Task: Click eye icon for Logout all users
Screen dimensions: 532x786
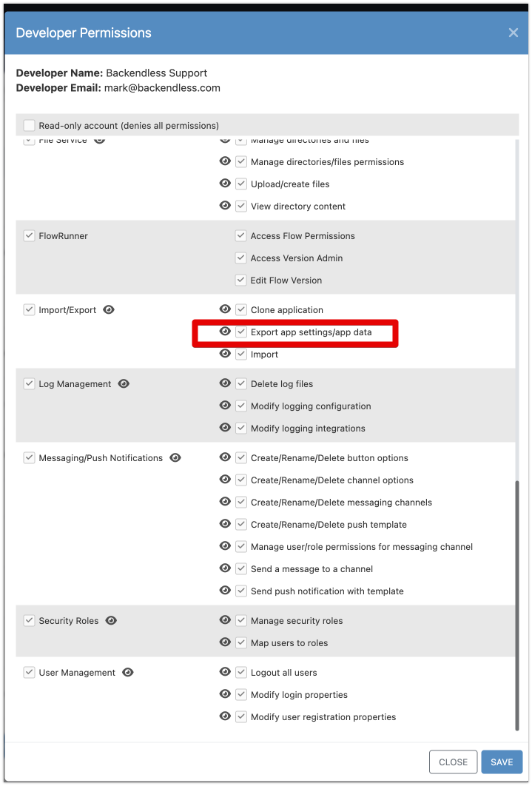Action: click(226, 672)
